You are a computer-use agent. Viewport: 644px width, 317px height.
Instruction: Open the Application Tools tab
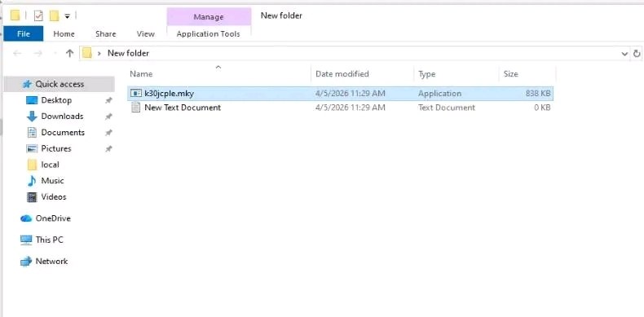[x=208, y=34]
